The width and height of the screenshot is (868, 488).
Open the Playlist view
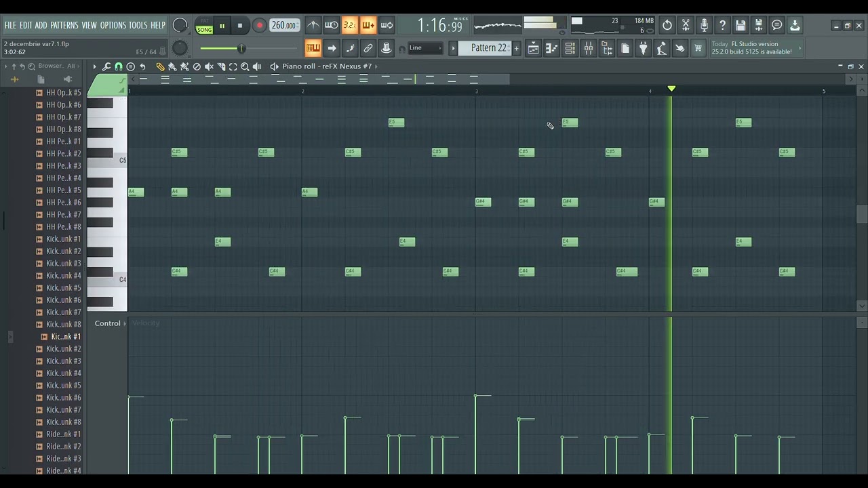tap(534, 48)
